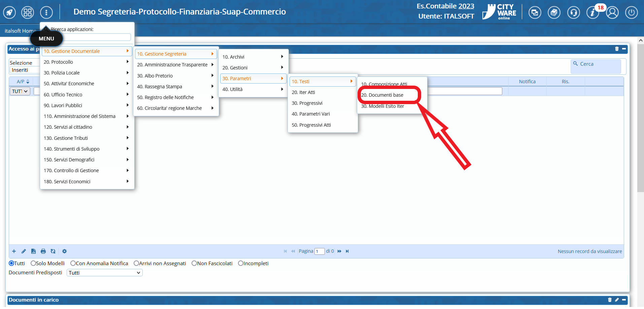Click the Notifica column header

(x=527, y=82)
